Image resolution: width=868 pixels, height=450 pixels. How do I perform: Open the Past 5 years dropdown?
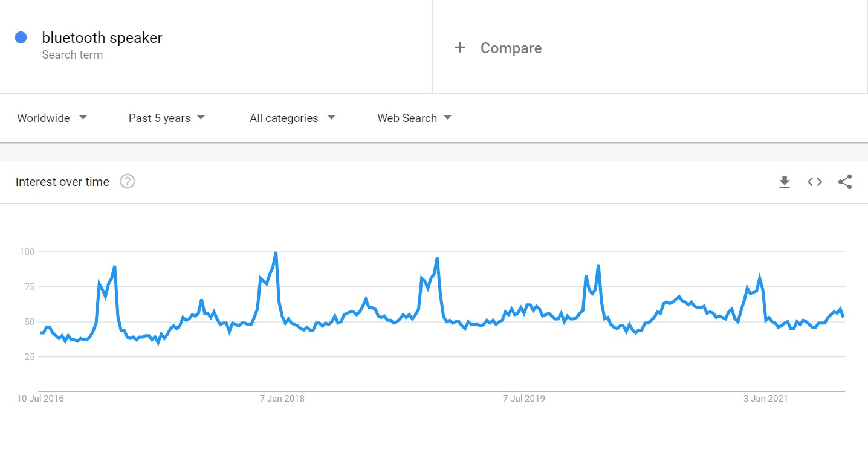click(x=167, y=118)
